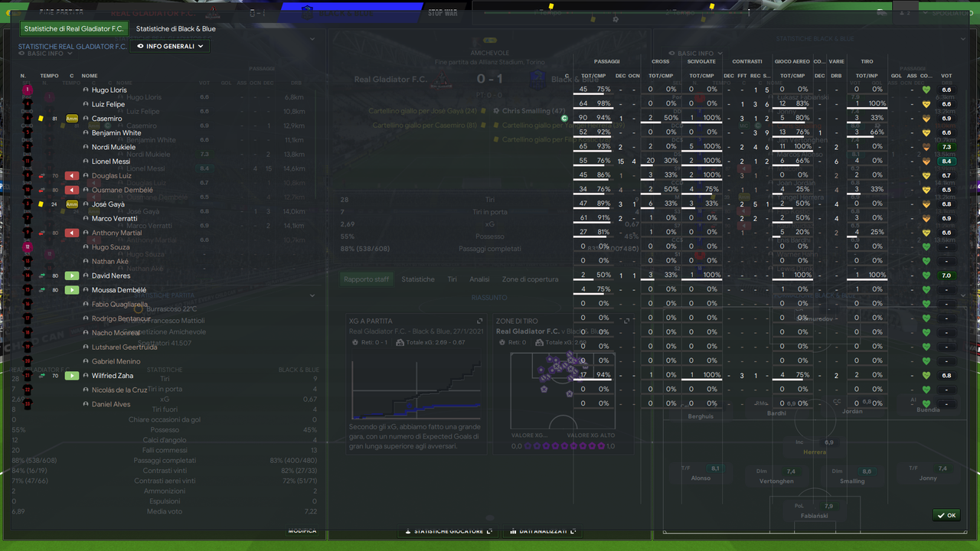The height and width of the screenshot is (551, 980).
Task: Sort by the VOT column header
Action: [946, 76]
